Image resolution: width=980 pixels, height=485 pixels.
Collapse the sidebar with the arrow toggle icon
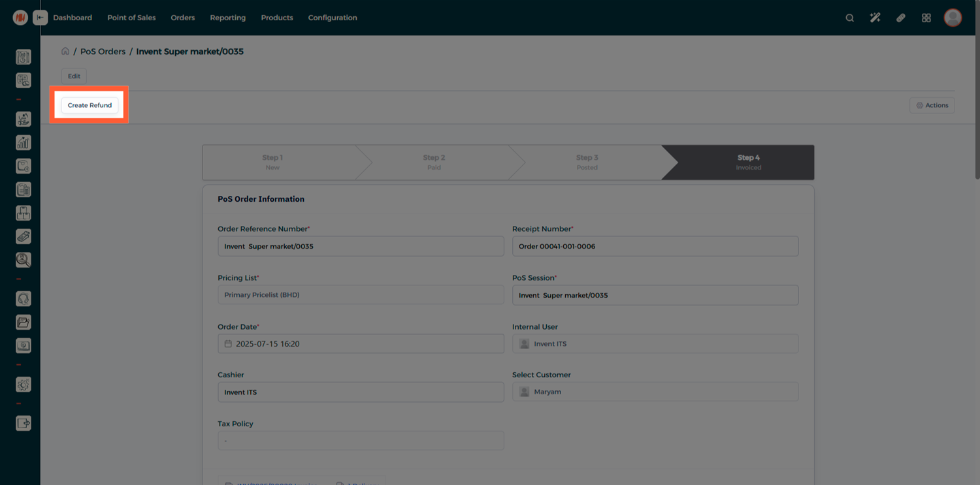click(41, 18)
